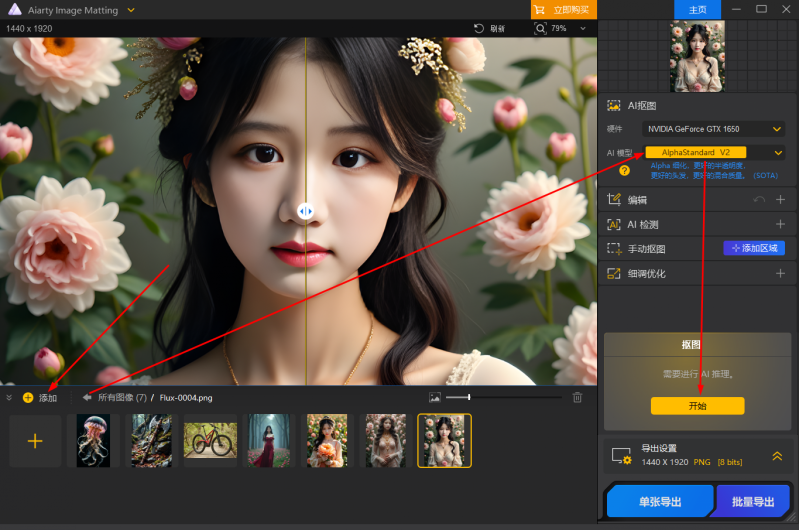Click the 刷新 refresh text label
Screen dimensions: 799x530
pyautogui.click(x=497, y=29)
